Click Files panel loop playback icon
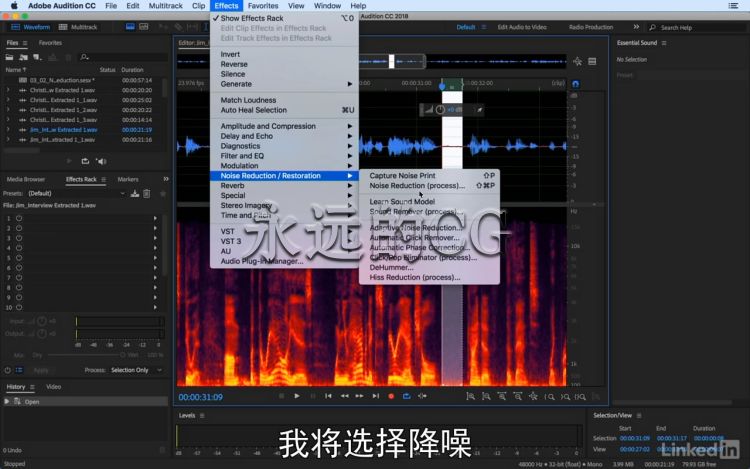750x469 pixels. 85,161
